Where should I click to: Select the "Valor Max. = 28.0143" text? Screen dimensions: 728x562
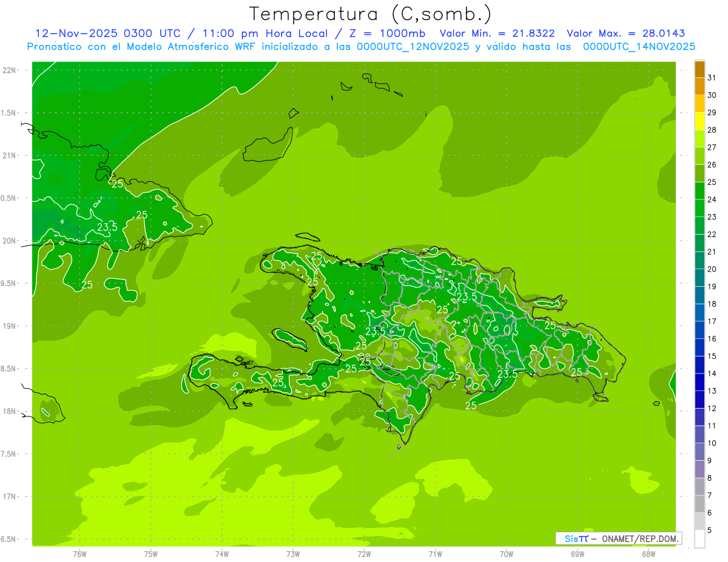coord(625,33)
